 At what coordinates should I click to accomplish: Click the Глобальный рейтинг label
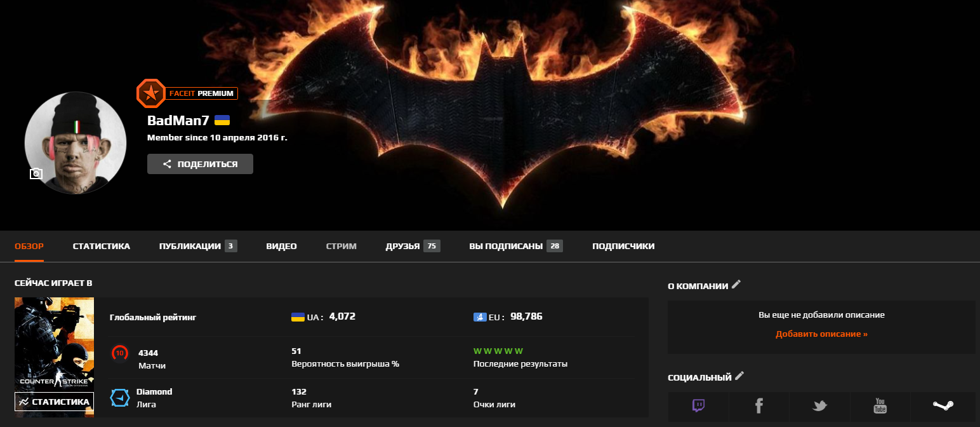pyautogui.click(x=153, y=316)
